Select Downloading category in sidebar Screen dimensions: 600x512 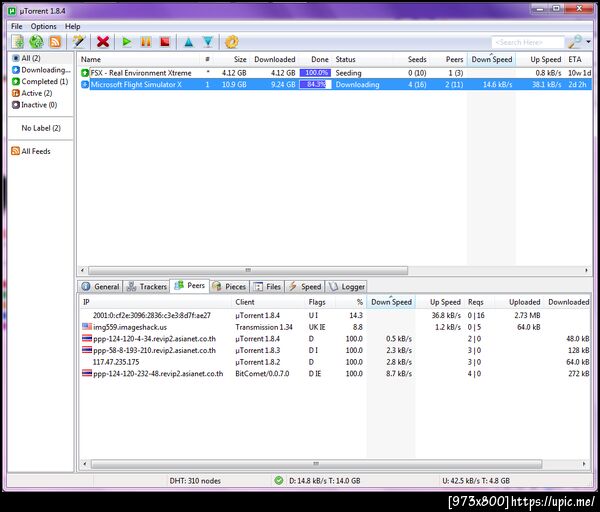(x=41, y=70)
